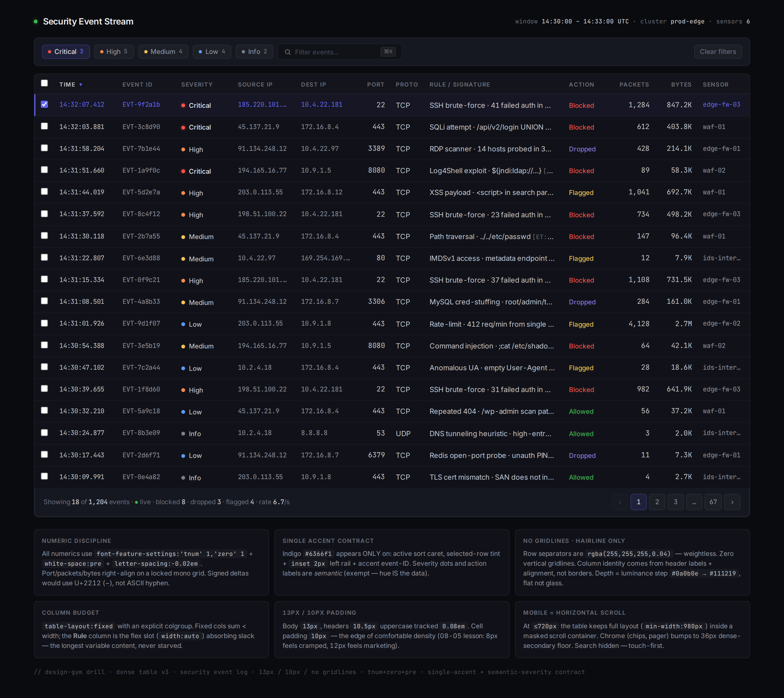Check the EVT-7b1e44 row checkbox

point(44,148)
